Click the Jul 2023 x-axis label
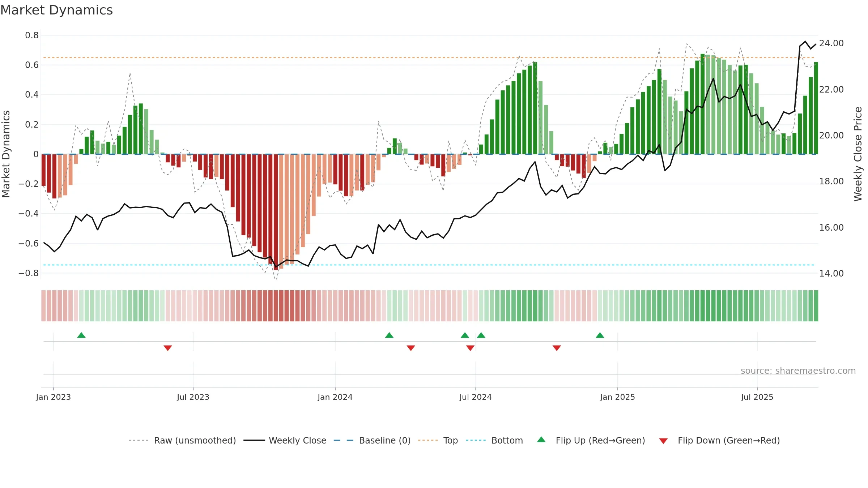This screenshot has width=868, height=488. coord(193,397)
